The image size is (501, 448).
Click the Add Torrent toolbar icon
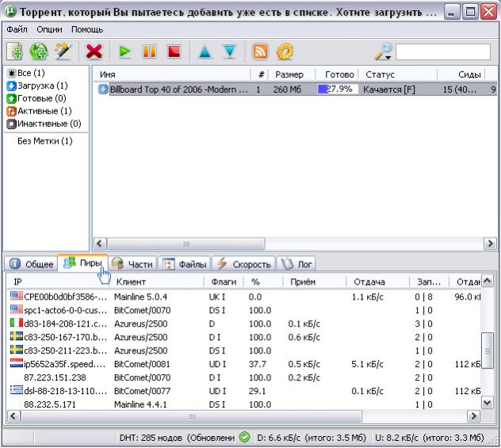(x=15, y=52)
